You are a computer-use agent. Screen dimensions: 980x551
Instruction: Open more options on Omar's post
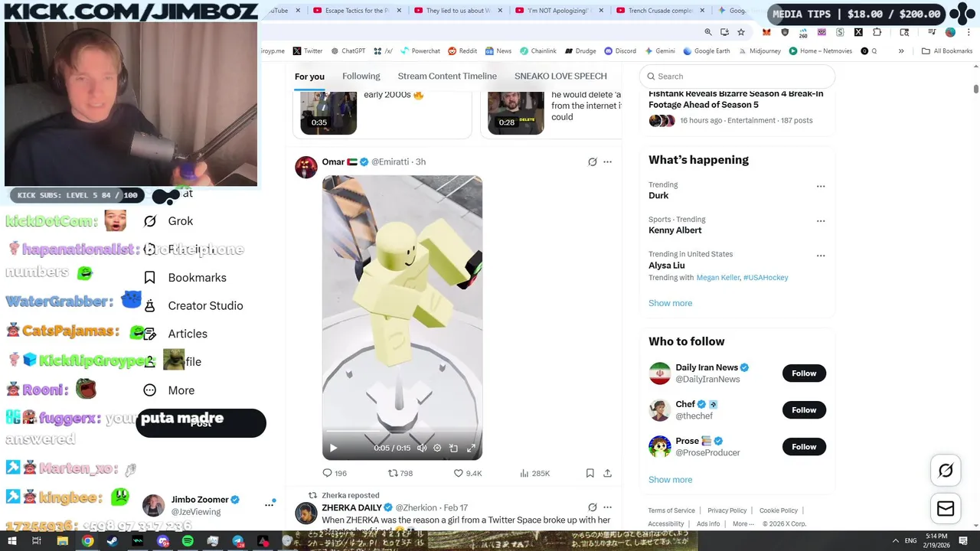coord(607,161)
